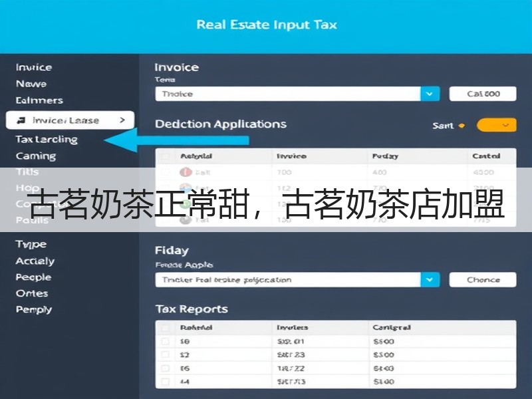Click the Invlets column header
The width and height of the screenshot is (532, 399).
292,327
